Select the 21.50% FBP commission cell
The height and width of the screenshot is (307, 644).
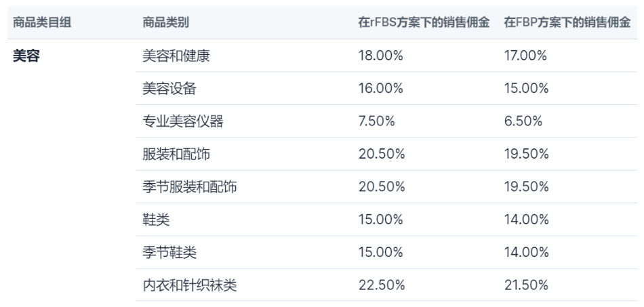pos(526,286)
